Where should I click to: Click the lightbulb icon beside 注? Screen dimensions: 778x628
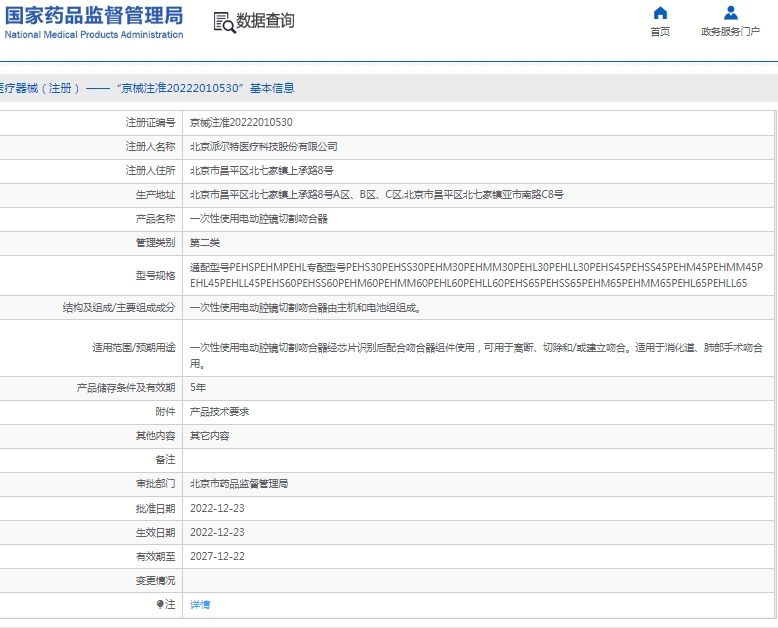point(160,604)
